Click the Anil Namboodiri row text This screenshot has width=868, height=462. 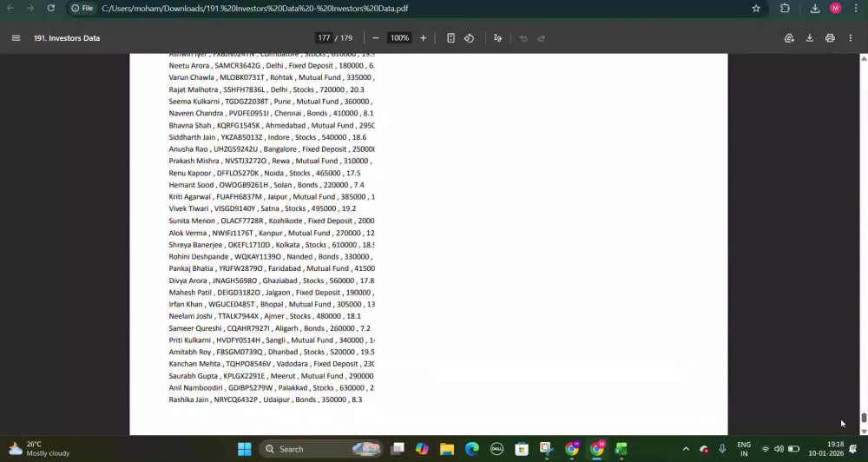272,388
